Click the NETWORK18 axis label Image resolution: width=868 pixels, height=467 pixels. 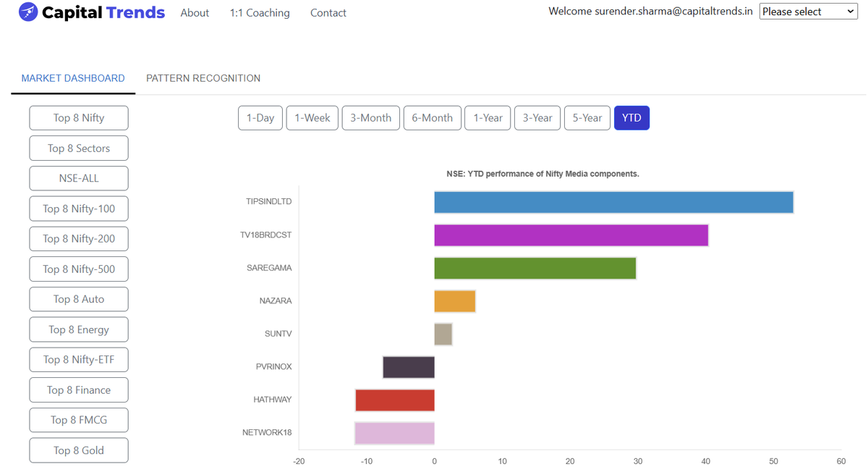click(x=267, y=432)
